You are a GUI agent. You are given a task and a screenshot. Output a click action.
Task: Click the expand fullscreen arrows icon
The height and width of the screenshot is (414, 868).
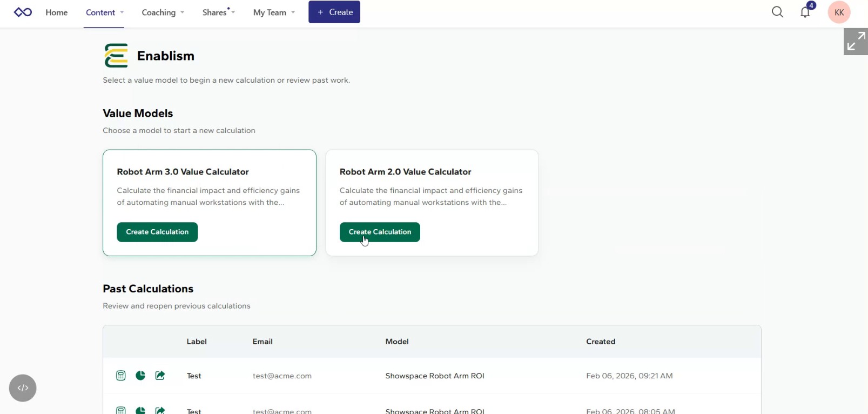856,42
